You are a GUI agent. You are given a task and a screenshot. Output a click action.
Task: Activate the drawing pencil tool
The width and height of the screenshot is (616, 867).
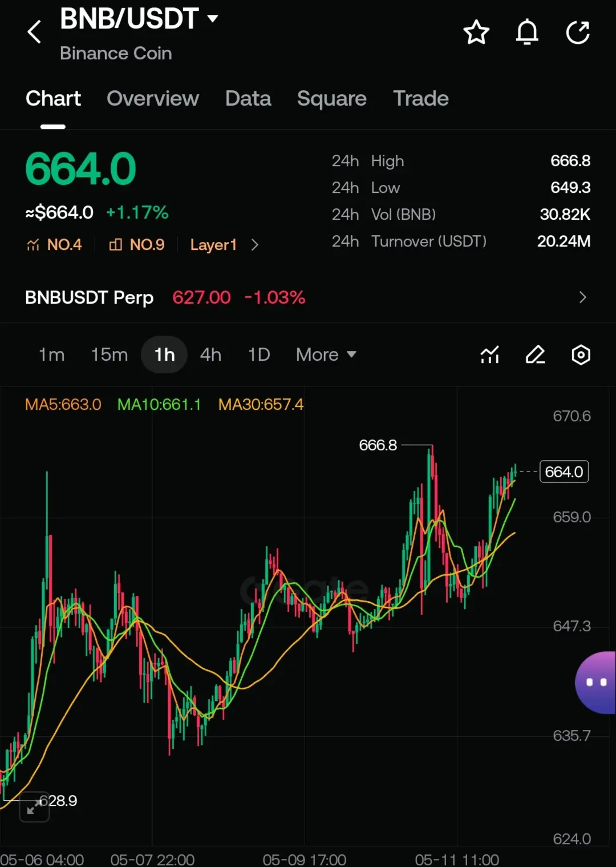[536, 354]
